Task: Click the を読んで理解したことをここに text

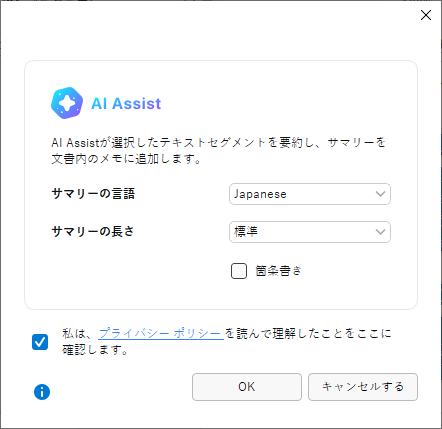Action: click(308, 333)
